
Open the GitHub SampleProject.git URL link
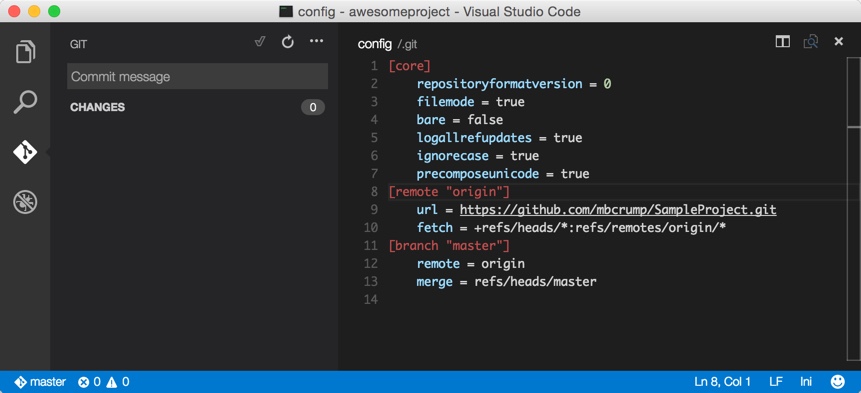point(618,210)
